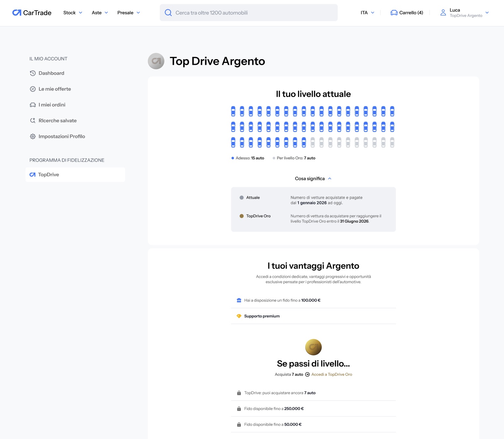Select the Dashboard sidebar icon

tap(33, 73)
